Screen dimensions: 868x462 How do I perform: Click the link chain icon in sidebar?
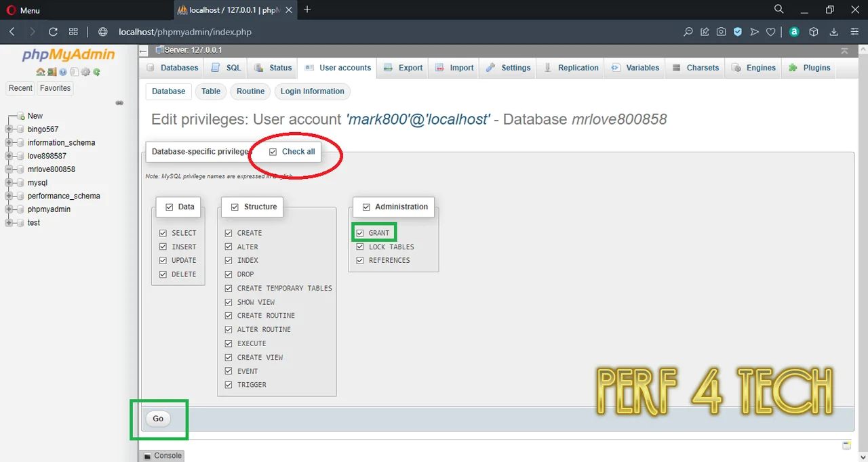[119, 103]
